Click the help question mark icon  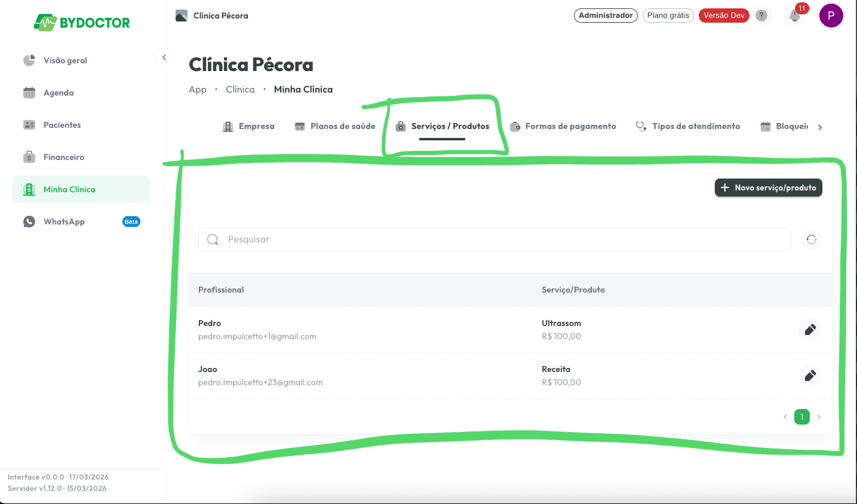click(761, 16)
